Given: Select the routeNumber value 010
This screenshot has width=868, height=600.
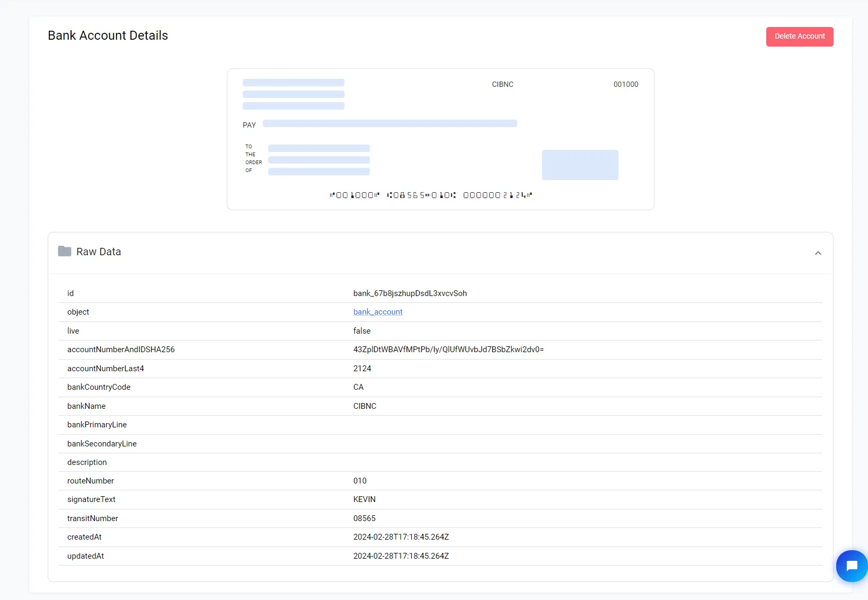Looking at the screenshot, I should [360, 481].
